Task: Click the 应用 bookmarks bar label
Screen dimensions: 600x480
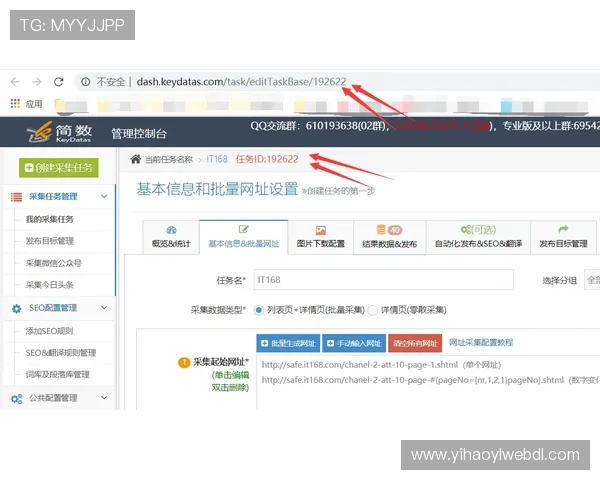Action: [x=34, y=104]
